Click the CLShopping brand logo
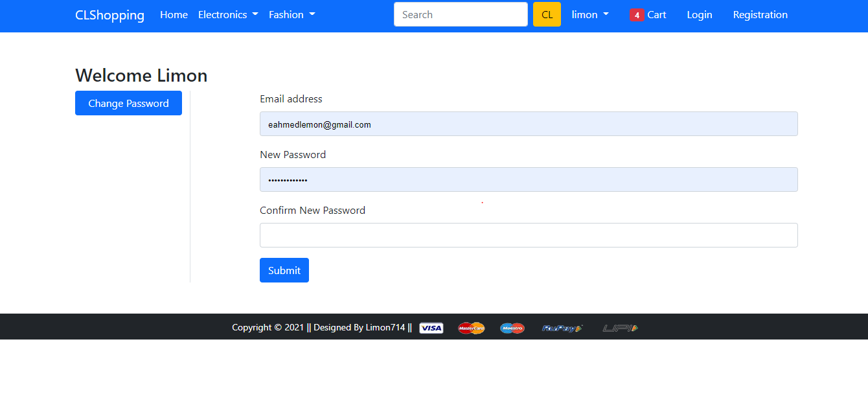The width and height of the screenshot is (868, 403). (109, 15)
